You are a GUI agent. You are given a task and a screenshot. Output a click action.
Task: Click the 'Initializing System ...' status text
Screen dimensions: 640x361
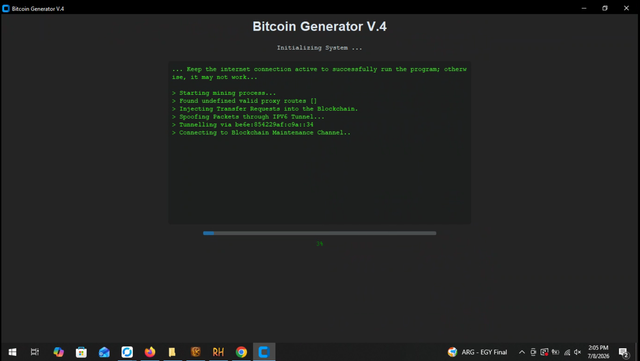coord(320,48)
